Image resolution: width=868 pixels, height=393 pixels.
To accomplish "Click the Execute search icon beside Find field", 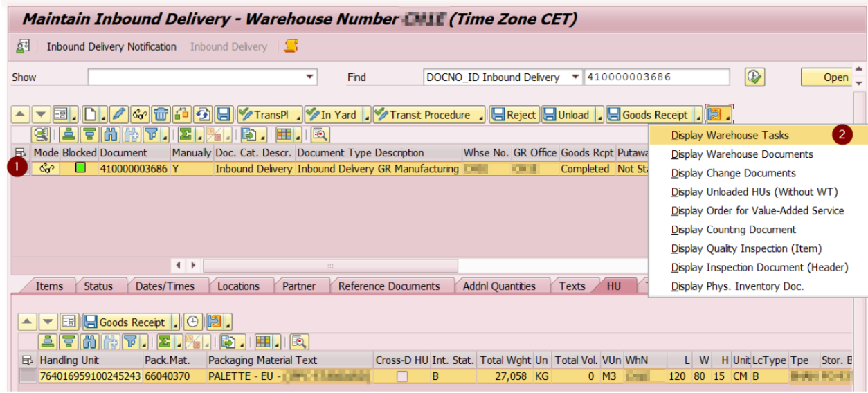I will coord(754,77).
